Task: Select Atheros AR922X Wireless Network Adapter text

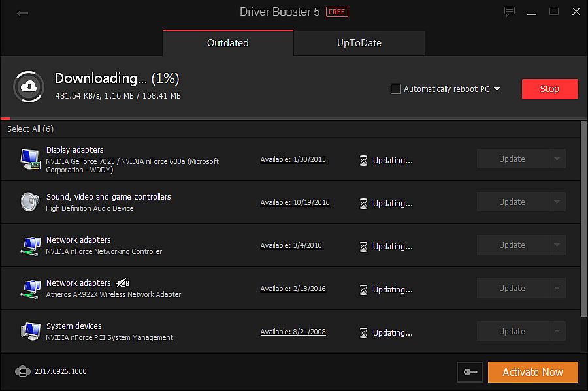Action: [x=114, y=294]
